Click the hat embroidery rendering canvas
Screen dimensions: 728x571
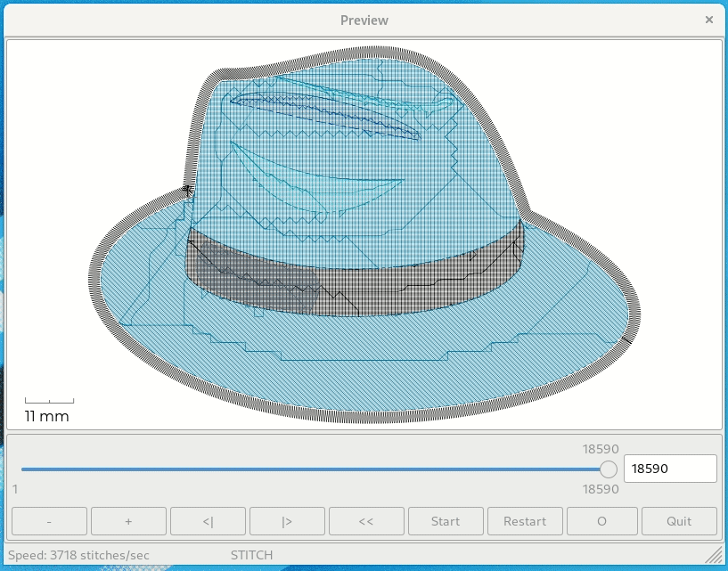coord(364,232)
